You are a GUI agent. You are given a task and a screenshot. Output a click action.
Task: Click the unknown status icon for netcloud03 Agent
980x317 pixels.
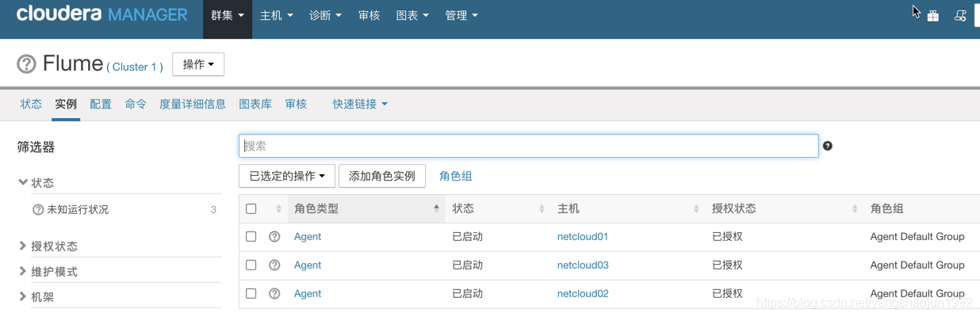click(x=274, y=265)
